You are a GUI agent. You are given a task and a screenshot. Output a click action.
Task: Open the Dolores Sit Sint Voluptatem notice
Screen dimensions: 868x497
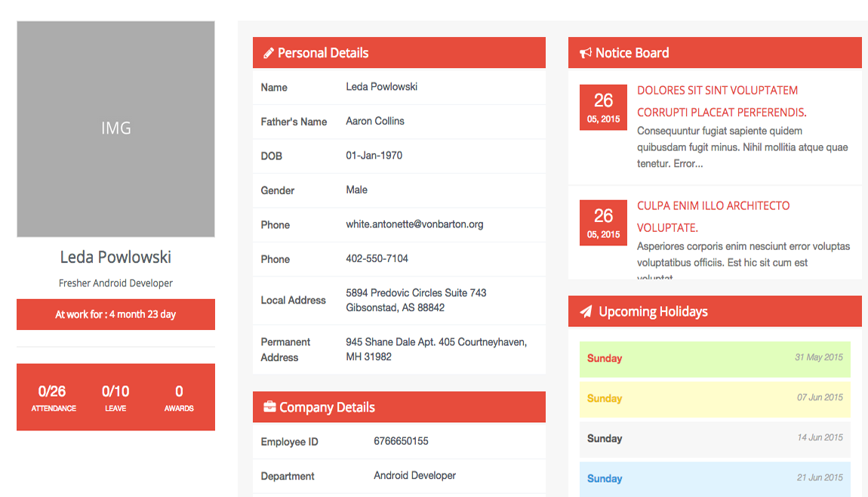tap(717, 91)
